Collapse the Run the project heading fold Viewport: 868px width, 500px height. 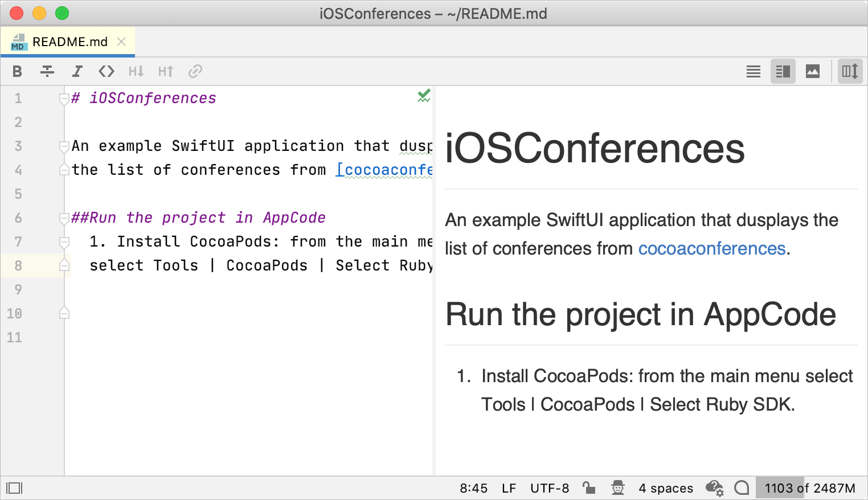64,219
